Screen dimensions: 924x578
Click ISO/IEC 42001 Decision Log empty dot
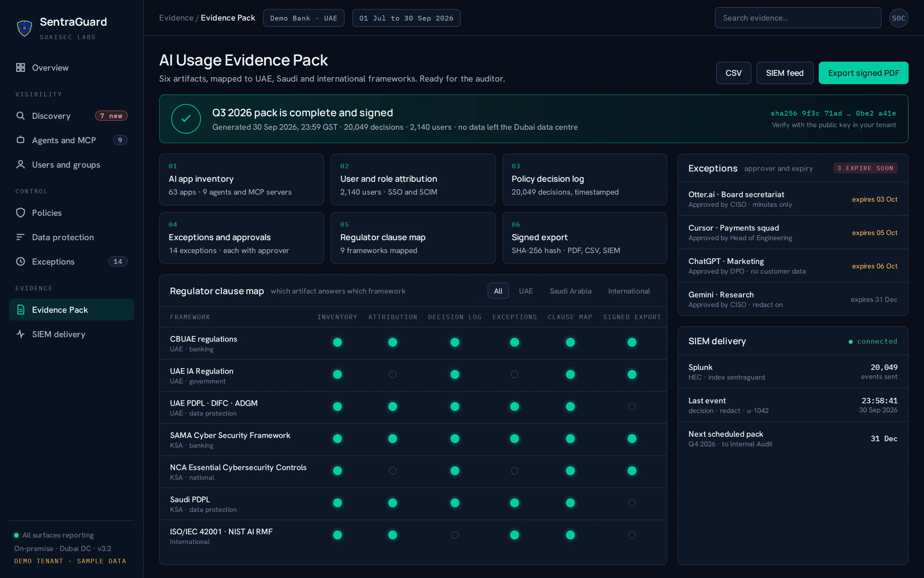point(455,535)
